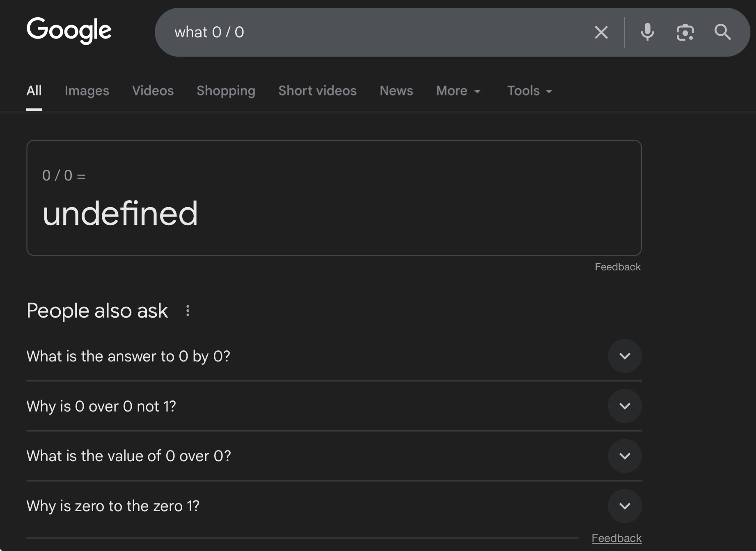The width and height of the screenshot is (756, 551).
Task: Click the Google logo
Action: click(69, 30)
